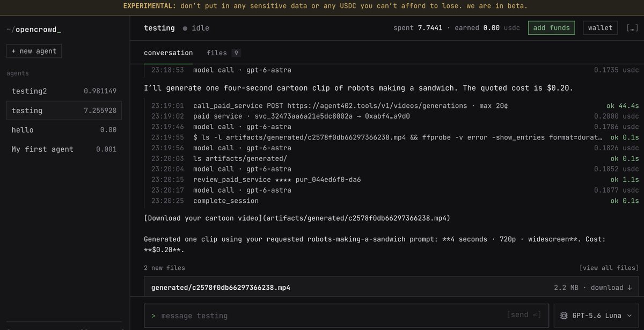Click the view all files link
644x330 pixels.
(609, 268)
